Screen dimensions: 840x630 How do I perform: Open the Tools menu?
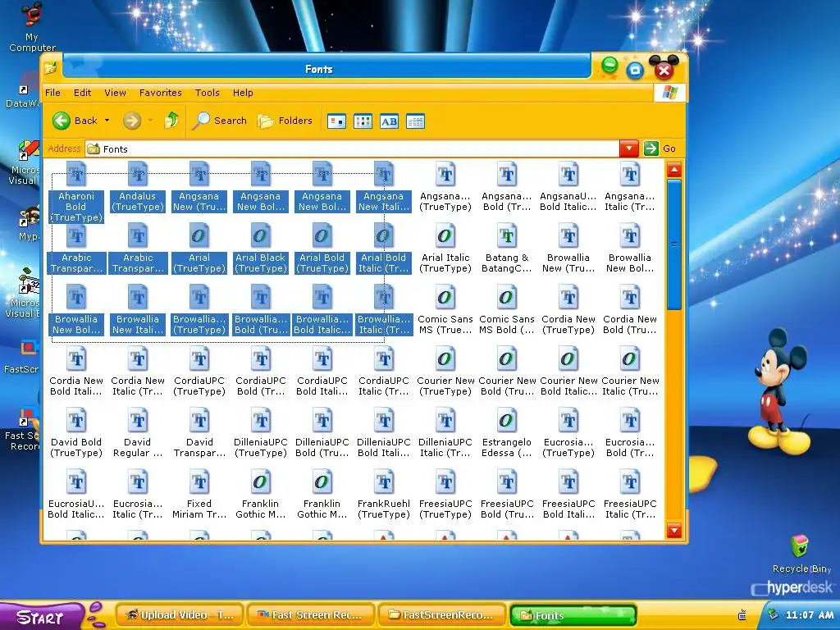(208, 93)
